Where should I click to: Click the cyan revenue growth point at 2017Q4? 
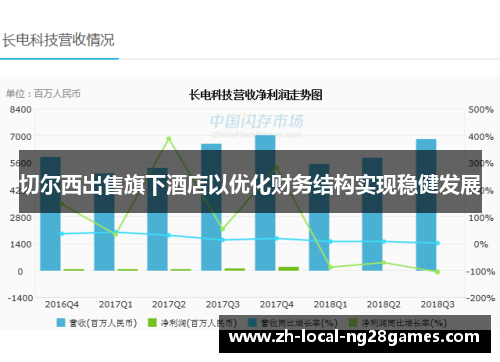[x=277, y=238]
